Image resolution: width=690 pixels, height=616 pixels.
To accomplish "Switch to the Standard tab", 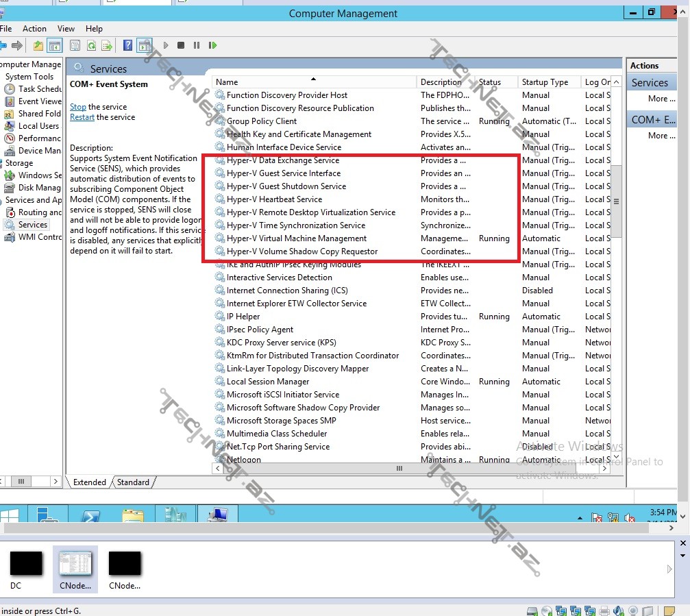I will [x=133, y=482].
